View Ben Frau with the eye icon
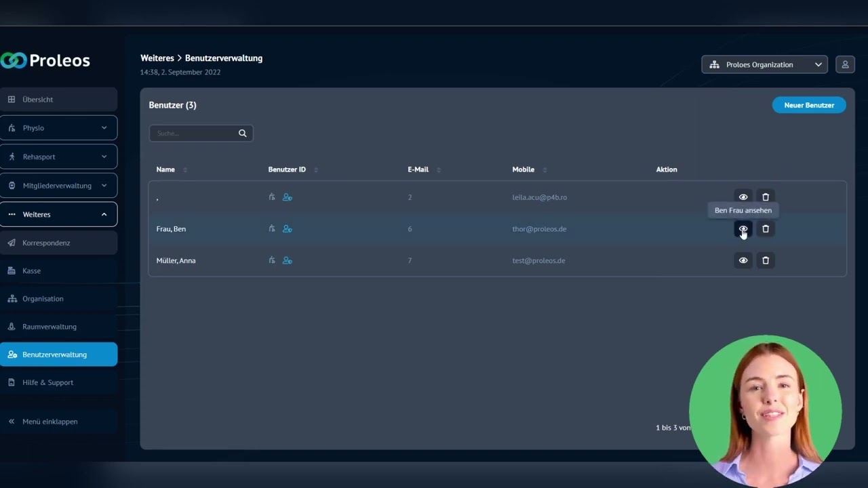The image size is (868, 488). [x=743, y=229]
